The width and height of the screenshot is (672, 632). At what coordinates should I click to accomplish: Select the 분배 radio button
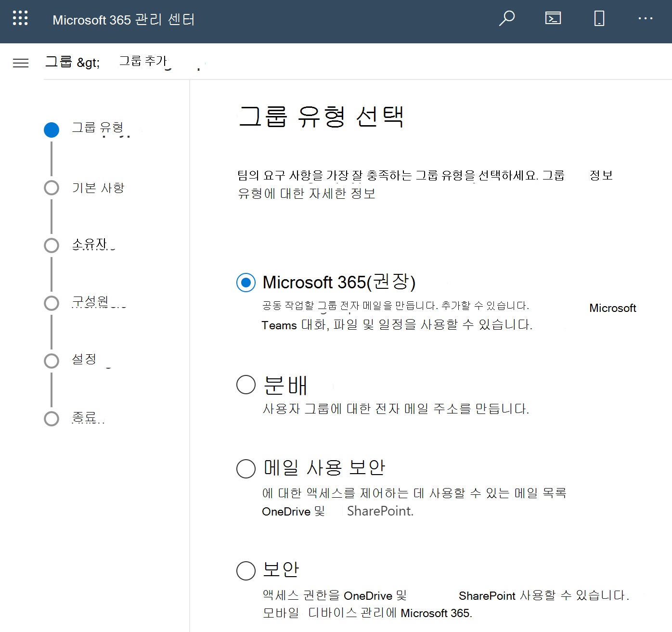(246, 385)
